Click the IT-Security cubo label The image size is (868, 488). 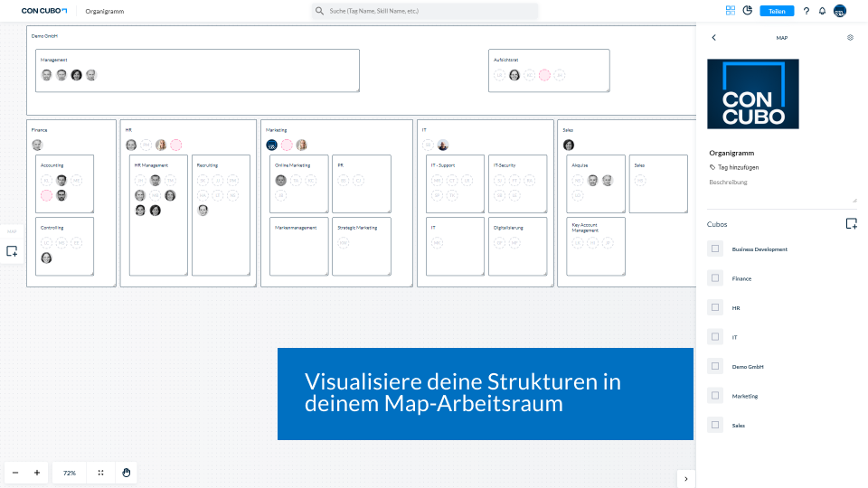(x=505, y=165)
